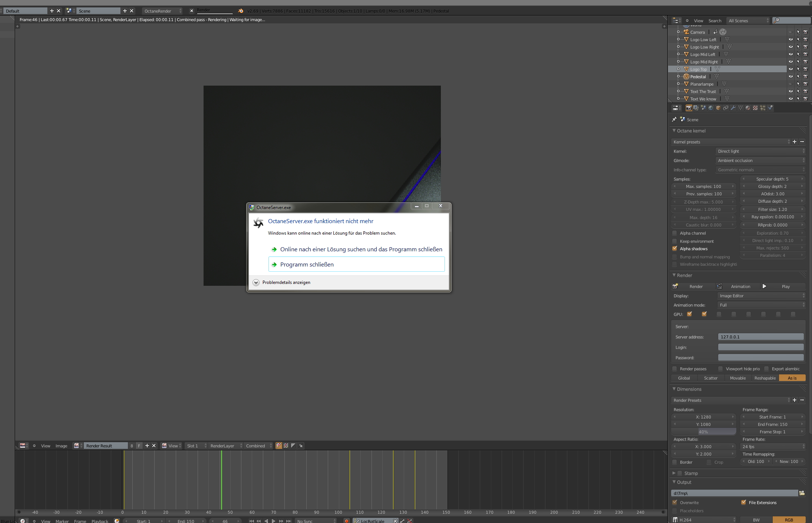Click the resolution percentage 40% slider

pyautogui.click(x=703, y=432)
